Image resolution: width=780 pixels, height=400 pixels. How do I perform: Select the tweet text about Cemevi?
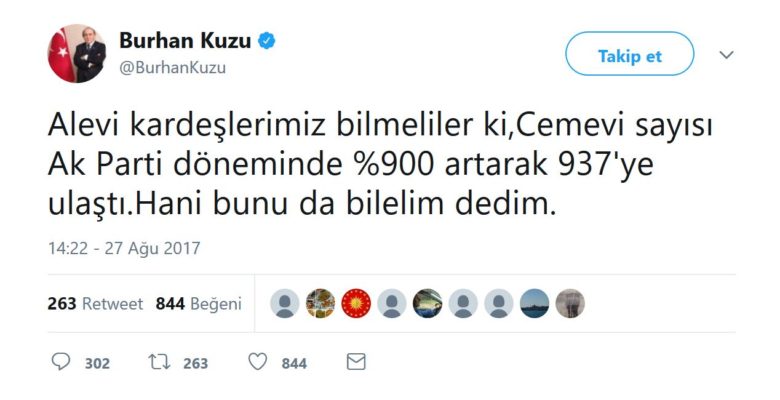point(381,166)
